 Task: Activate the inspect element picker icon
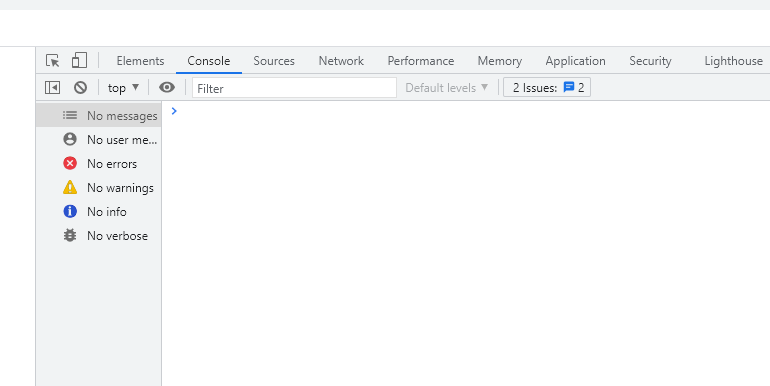click(x=53, y=61)
